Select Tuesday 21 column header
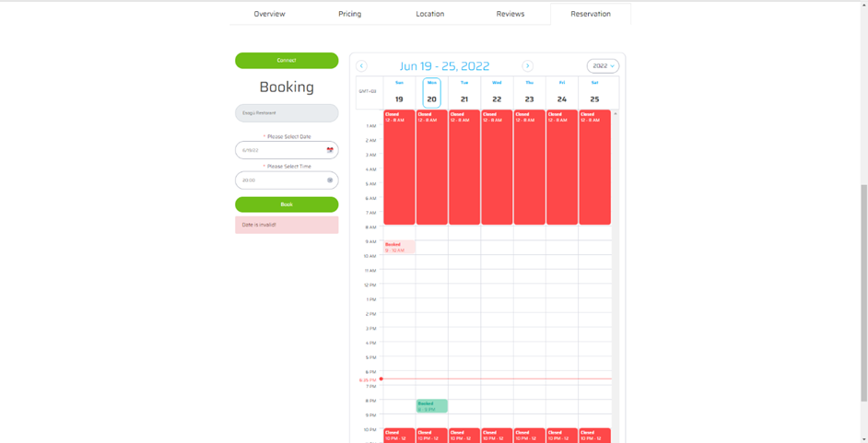The image size is (868, 443). (464, 92)
